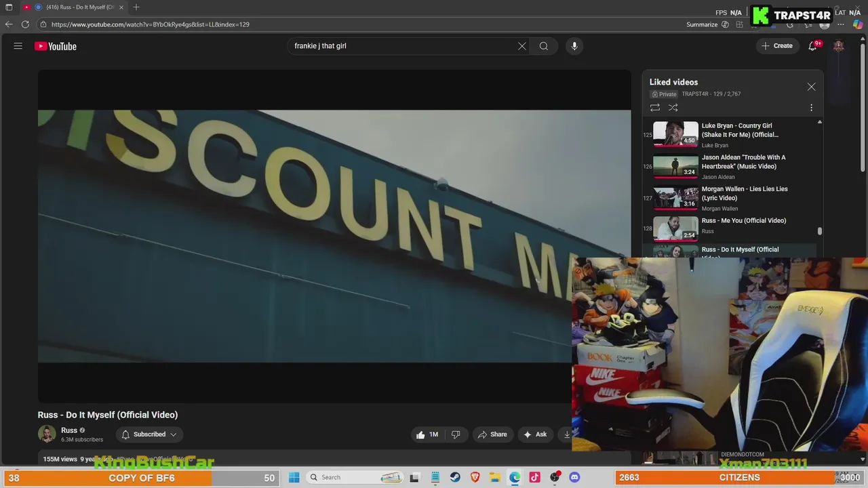Open the Russ channel name link
Image resolution: width=868 pixels, height=488 pixels.
pos(69,430)
